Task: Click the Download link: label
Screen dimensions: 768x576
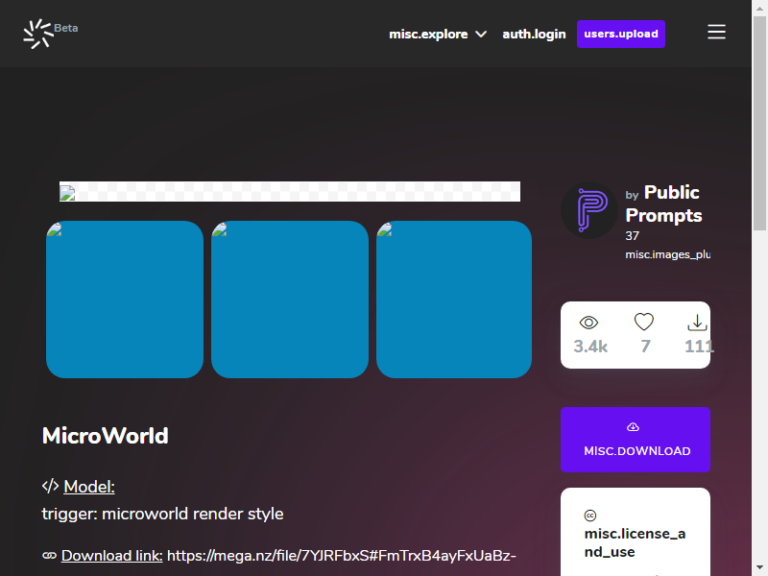Action: coord(112,556)
